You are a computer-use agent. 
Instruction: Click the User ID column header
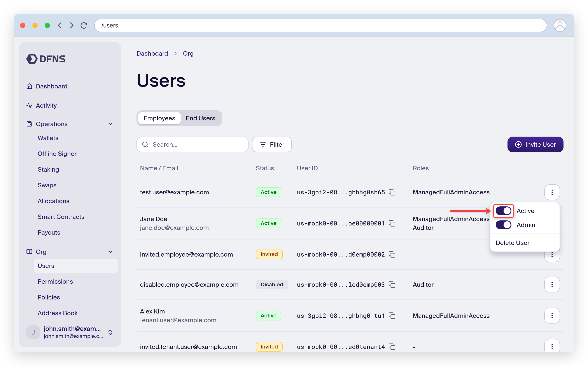click(307, 168)
